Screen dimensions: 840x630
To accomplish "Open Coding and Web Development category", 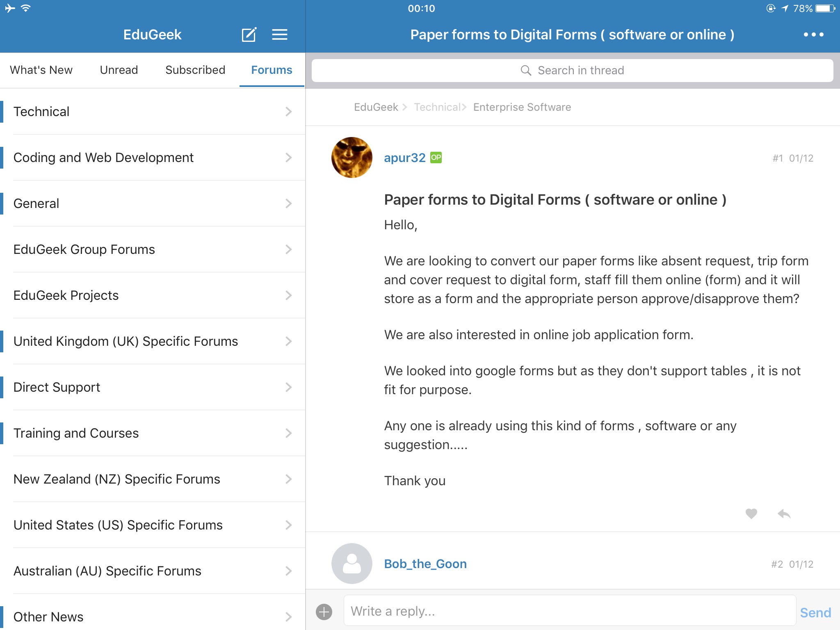I will tap(153, 157).
